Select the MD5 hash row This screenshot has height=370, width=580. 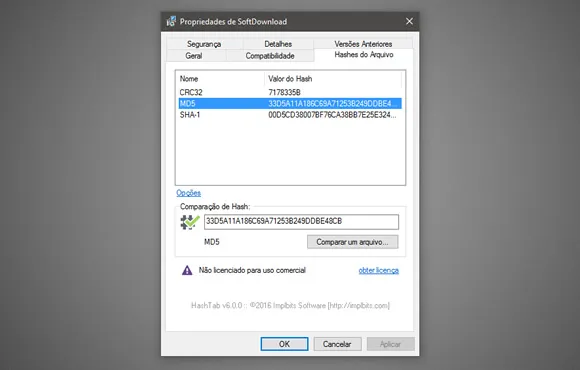pos(290,103)
